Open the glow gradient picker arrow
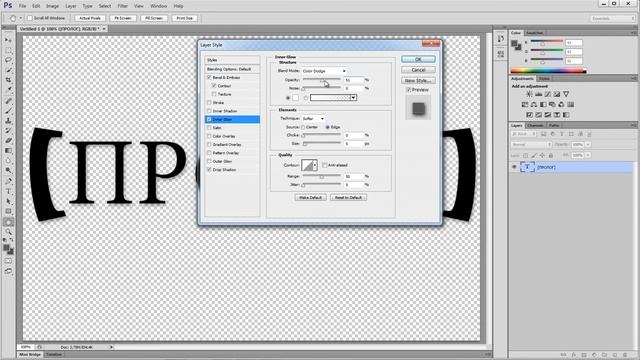Image resolution: width=640 pixels, height=360 pixels. 353,98
